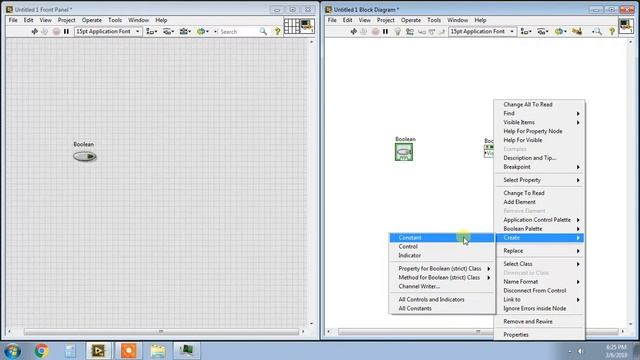This screenshot has height=360, width=640.
Task: Open Front Panel font dropdown
Action: (x=108, y=31)
